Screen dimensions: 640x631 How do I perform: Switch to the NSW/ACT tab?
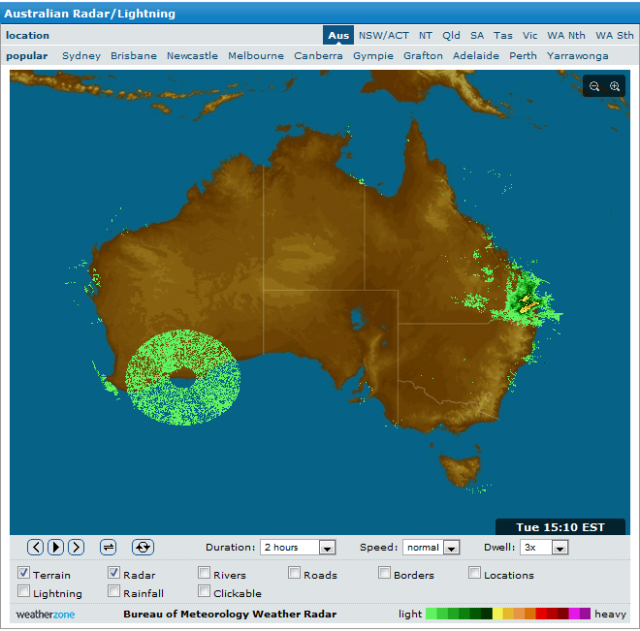(384, 36)
